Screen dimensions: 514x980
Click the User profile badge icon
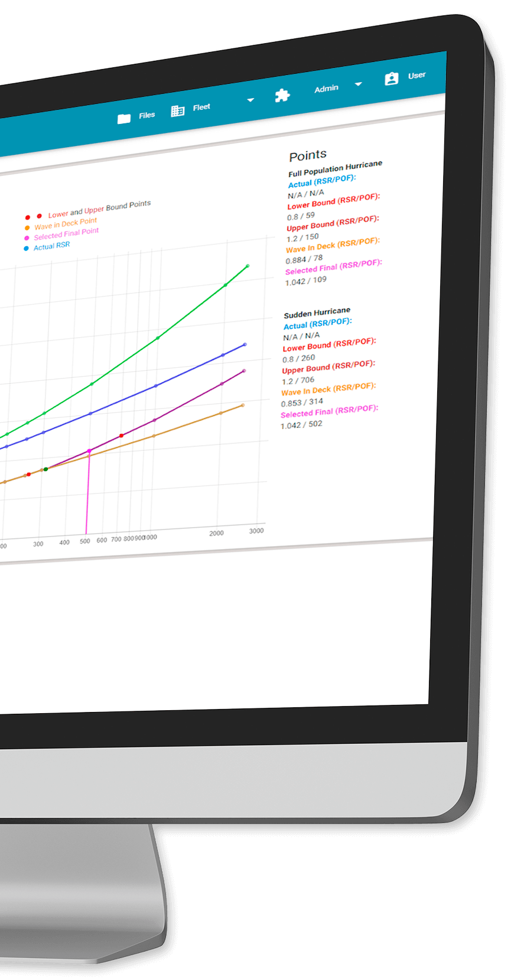(x=391, y=79)
